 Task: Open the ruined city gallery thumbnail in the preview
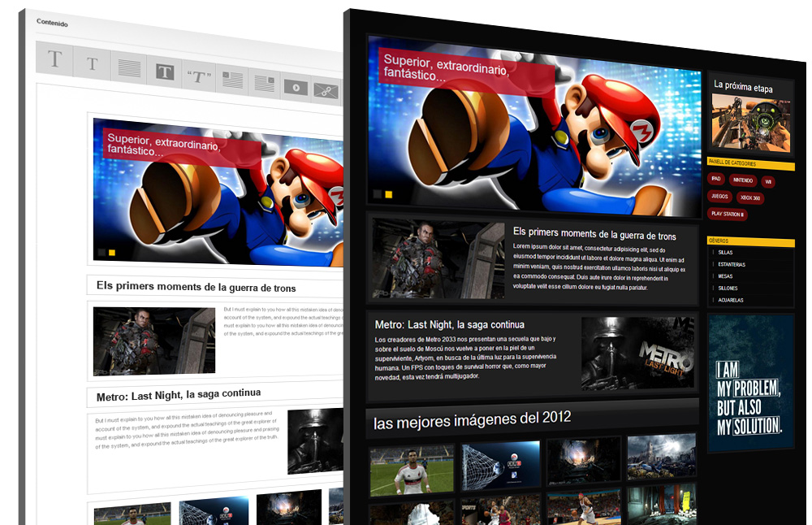tap(661, 457)
